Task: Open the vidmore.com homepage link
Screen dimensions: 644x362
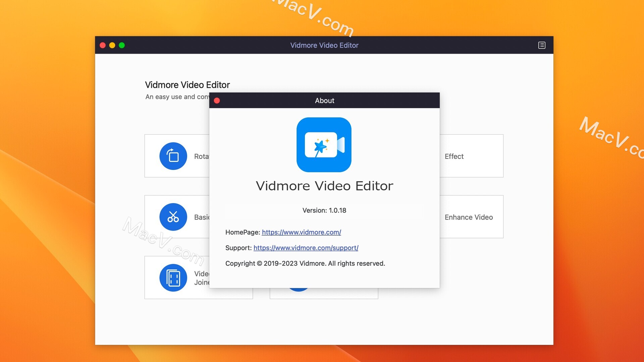Action: 302,232
